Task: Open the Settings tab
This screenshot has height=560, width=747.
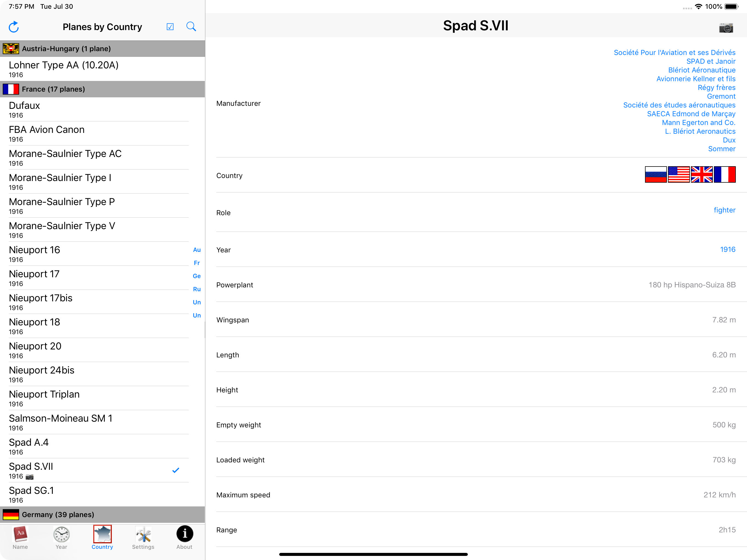Action: click(x=143, y=538)
